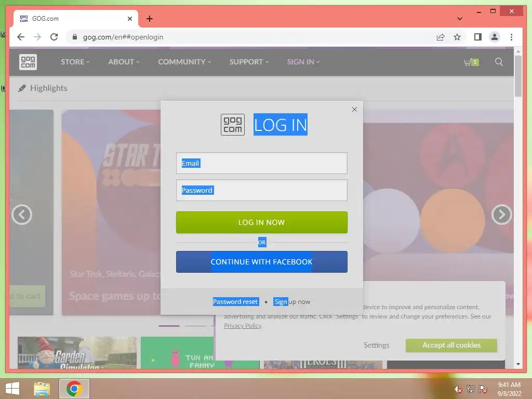Toggle the browser side panel icon

click(x=478, y=37)
